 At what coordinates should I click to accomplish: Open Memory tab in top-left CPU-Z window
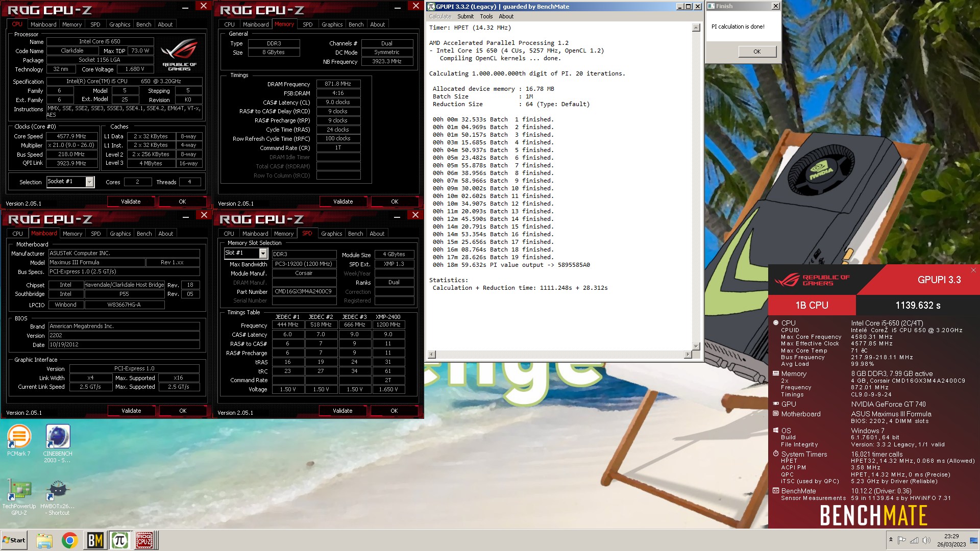[x=72, y=24]
